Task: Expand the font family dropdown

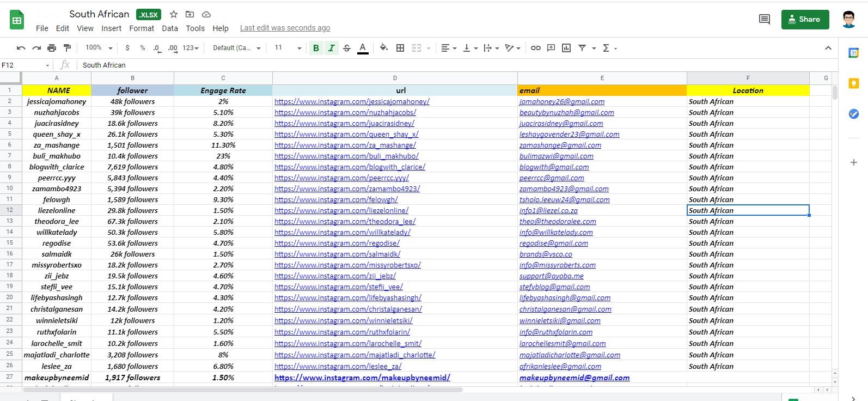Action: click(236, 48)
